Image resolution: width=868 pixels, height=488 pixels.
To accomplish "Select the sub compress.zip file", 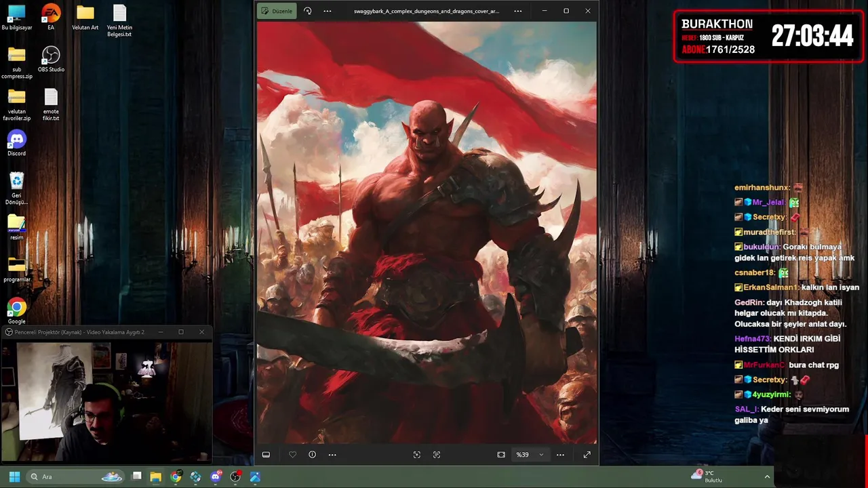I will 17,64.
